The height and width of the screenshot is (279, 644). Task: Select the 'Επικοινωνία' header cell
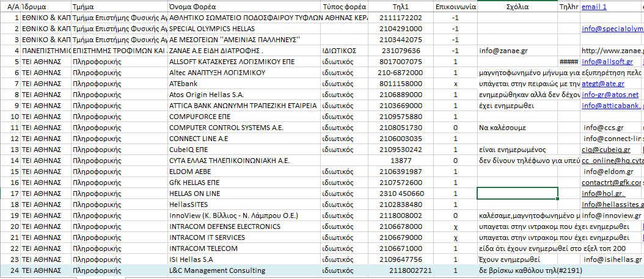pyautogui.click(x=456, y=7)
